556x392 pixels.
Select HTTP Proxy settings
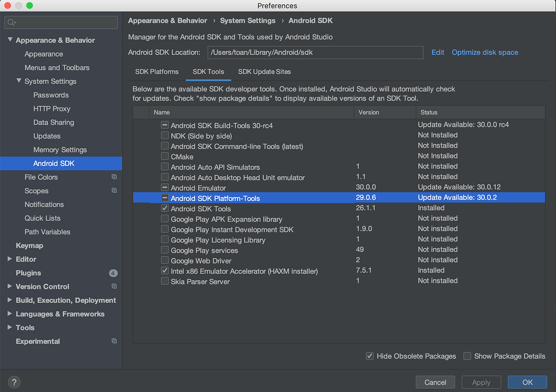click(52, 109)
